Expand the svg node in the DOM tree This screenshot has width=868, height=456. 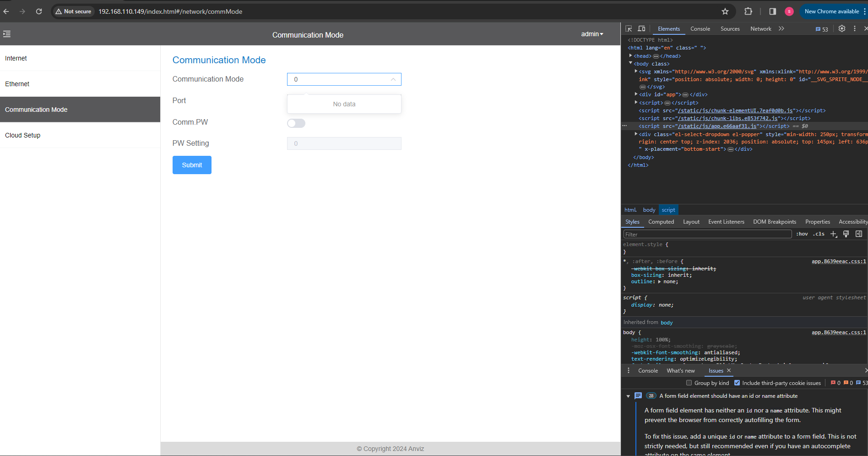point(636,71)
